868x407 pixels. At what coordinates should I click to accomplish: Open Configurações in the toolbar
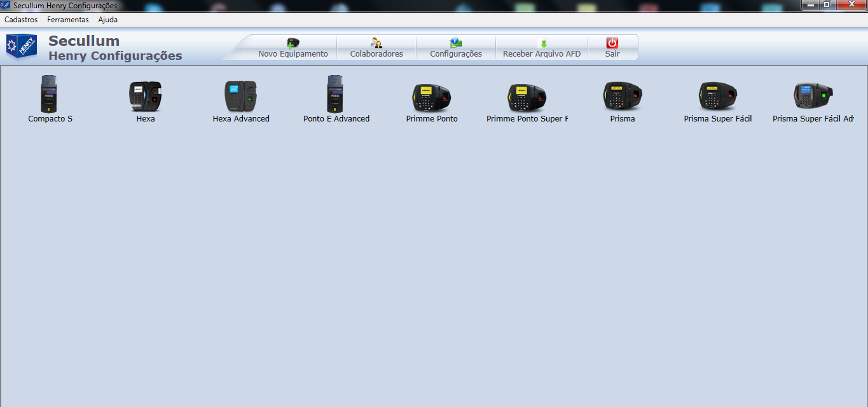point(456,48)
